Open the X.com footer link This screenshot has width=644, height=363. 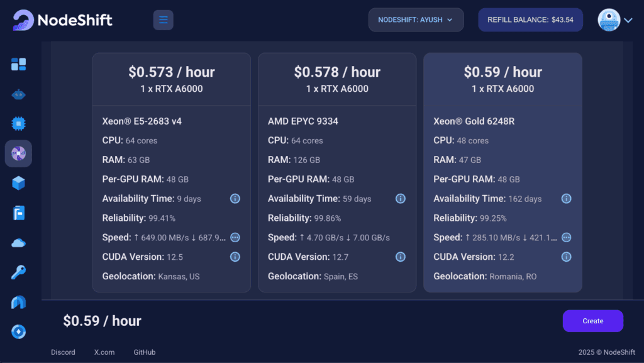coord(104,352)
